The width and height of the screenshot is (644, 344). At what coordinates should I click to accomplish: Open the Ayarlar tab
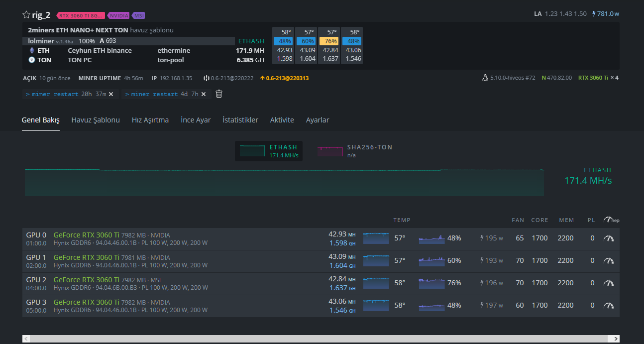pos(318,120)
